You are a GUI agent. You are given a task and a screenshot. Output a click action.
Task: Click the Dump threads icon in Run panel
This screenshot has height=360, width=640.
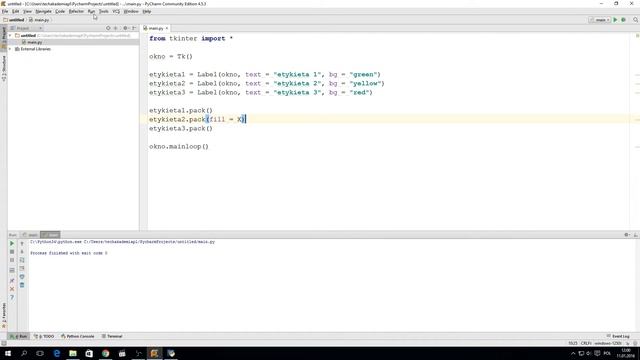coord(12,270)
